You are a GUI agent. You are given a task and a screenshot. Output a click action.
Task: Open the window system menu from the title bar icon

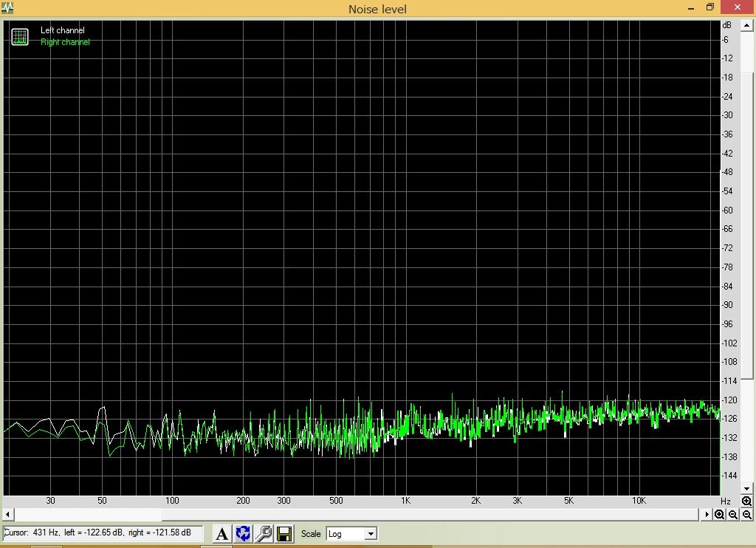(x=7, y=8)
